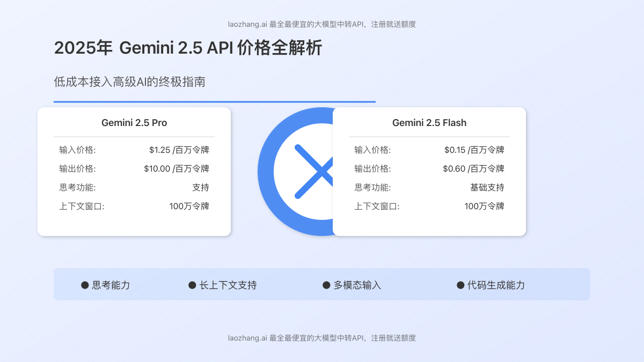The image size is (644, 362).
Task: Click the bottom laozhang.ai footer text
Action: pos(322,338)
